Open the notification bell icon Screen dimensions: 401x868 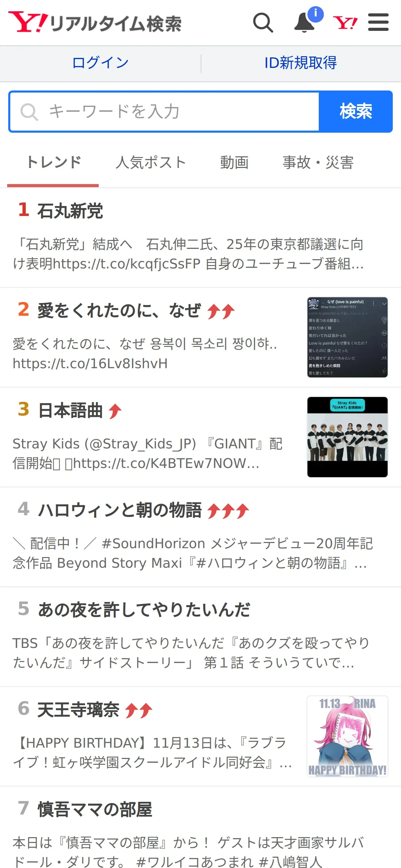pyautogui.click(x=304, y=23)
